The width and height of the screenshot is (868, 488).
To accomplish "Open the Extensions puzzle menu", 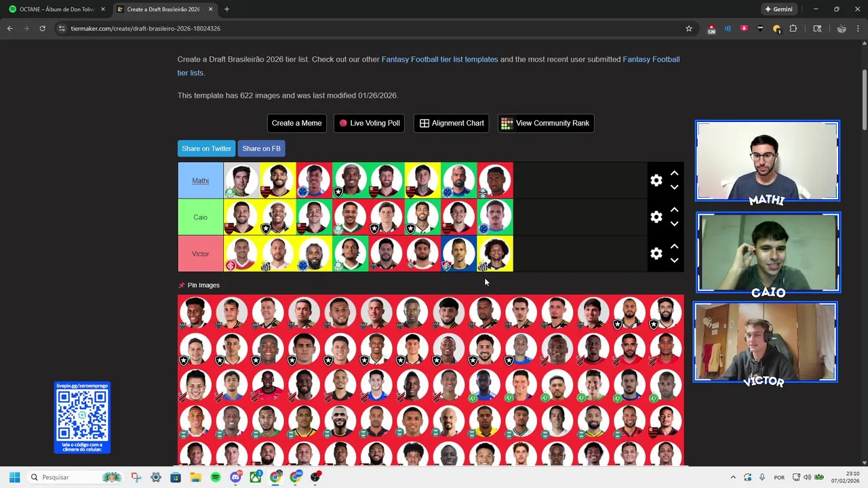I will (x=793, y=28).
